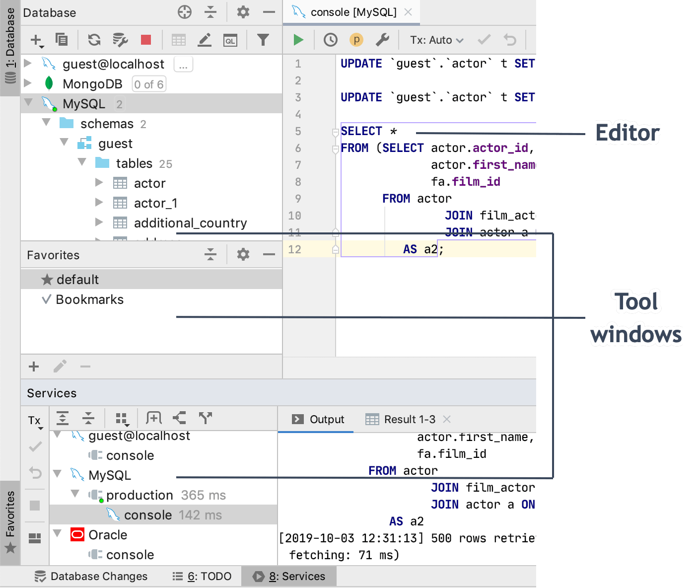Open the Database Changes tool window button

coord(91,576)
